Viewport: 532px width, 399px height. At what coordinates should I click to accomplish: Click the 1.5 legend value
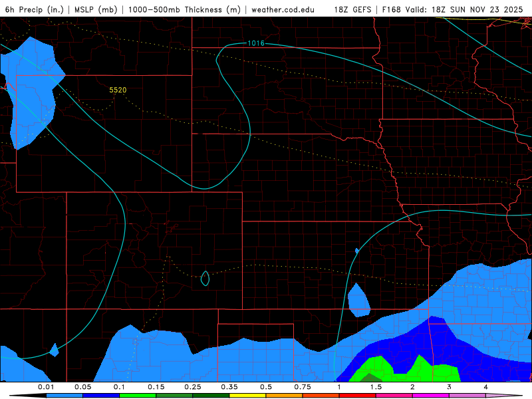(376, 387)
